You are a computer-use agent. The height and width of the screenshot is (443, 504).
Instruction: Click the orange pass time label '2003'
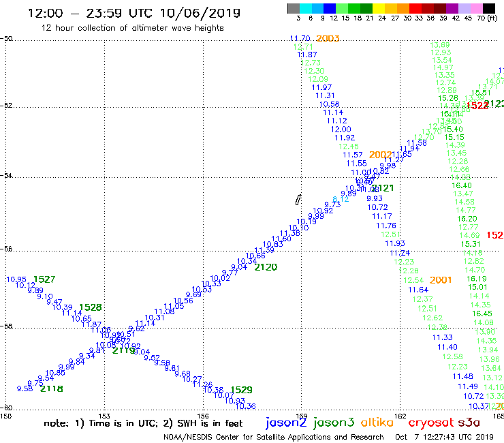coord(328,39)
